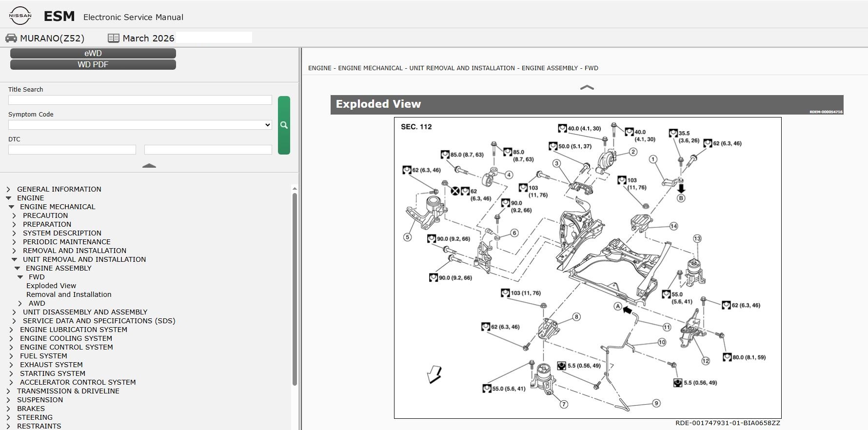Expand ENGINE COOLING SYSTEM node
Screen dimensions: 868x430
(11, 338)
